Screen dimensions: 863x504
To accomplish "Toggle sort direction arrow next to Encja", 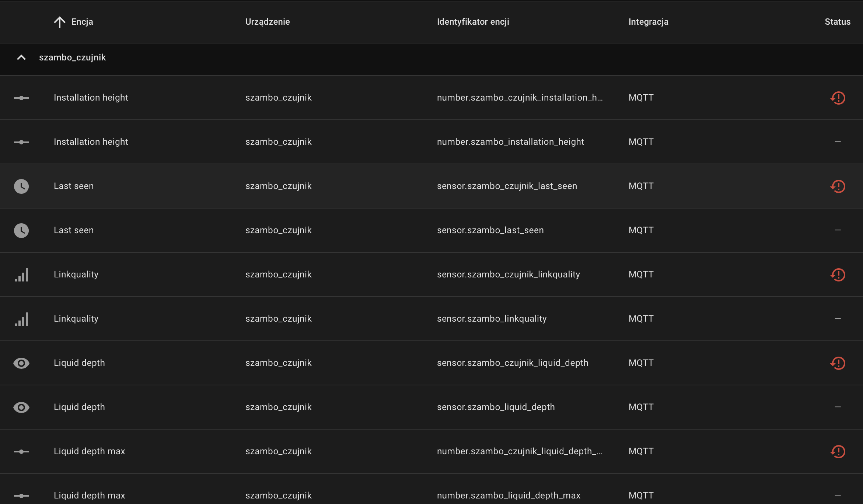I will tap(59, 22).
